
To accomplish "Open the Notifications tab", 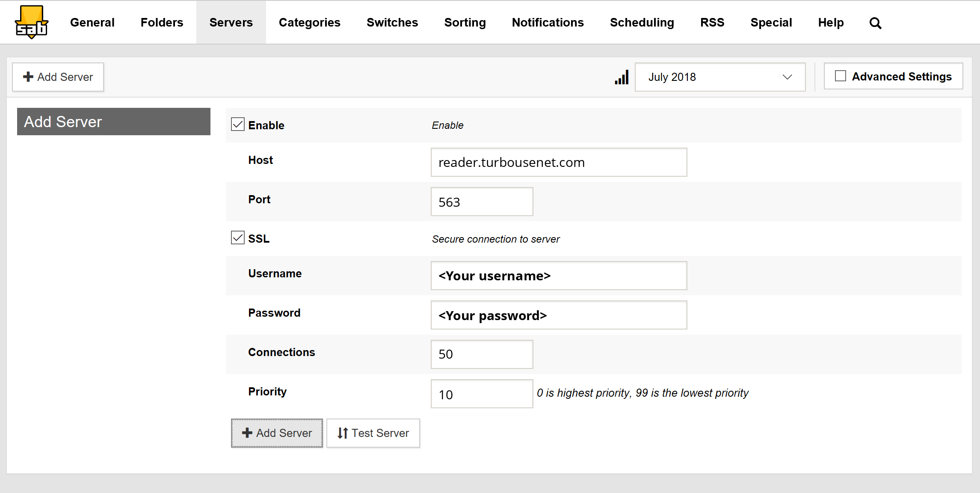I will [548, 22].
